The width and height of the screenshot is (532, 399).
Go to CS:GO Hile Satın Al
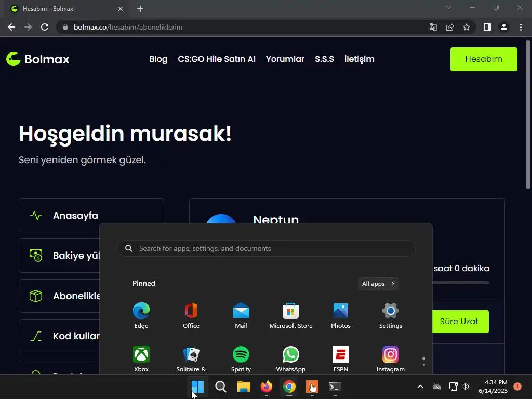[217, 59]
